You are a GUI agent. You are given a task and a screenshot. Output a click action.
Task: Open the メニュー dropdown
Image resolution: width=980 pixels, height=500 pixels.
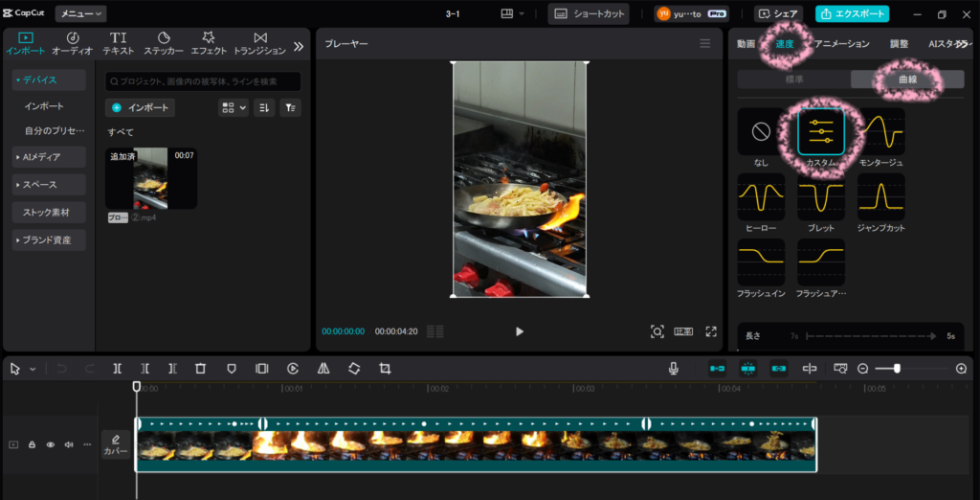tap(80, 13)
